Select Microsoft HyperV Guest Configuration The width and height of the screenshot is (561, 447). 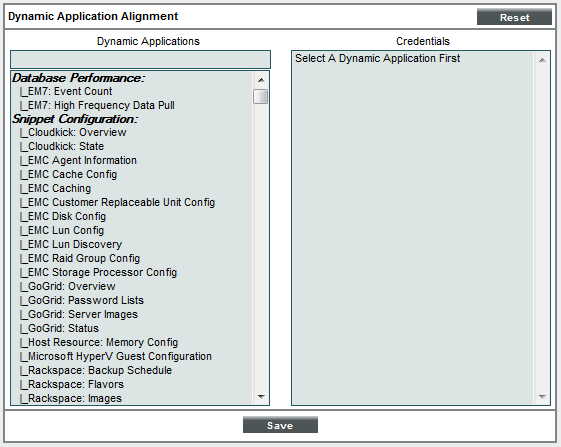(x=116, y=356)
